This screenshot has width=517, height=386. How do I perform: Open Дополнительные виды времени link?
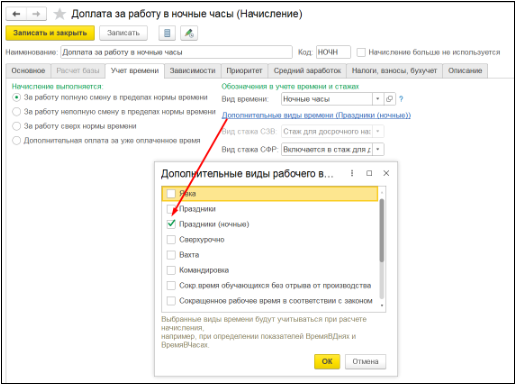(316, 115)
